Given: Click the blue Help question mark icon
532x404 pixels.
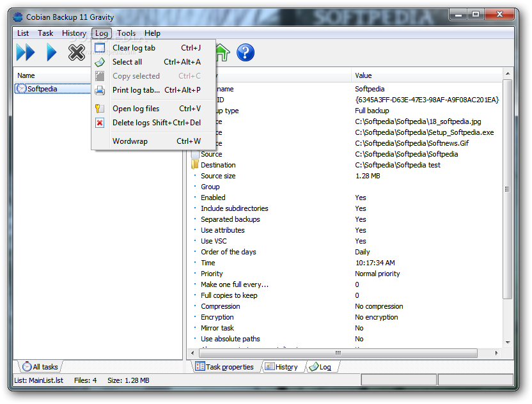Looking at the screenshot, I should click(246, 52).
